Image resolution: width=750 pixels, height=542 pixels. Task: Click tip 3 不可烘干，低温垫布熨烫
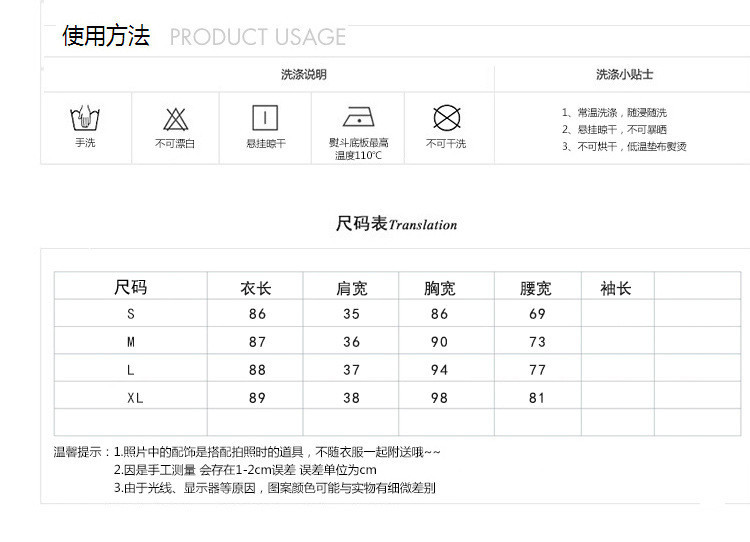[x=624, y=146]
